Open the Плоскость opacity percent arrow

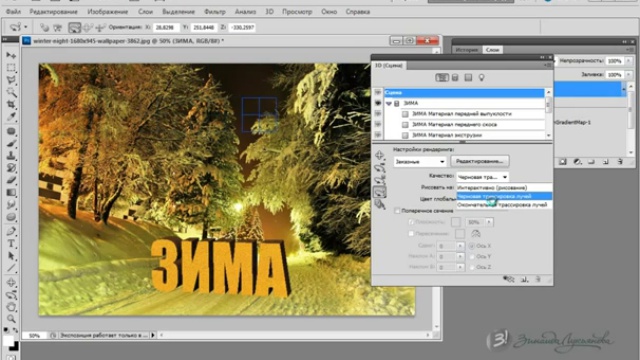coord(489,222)
